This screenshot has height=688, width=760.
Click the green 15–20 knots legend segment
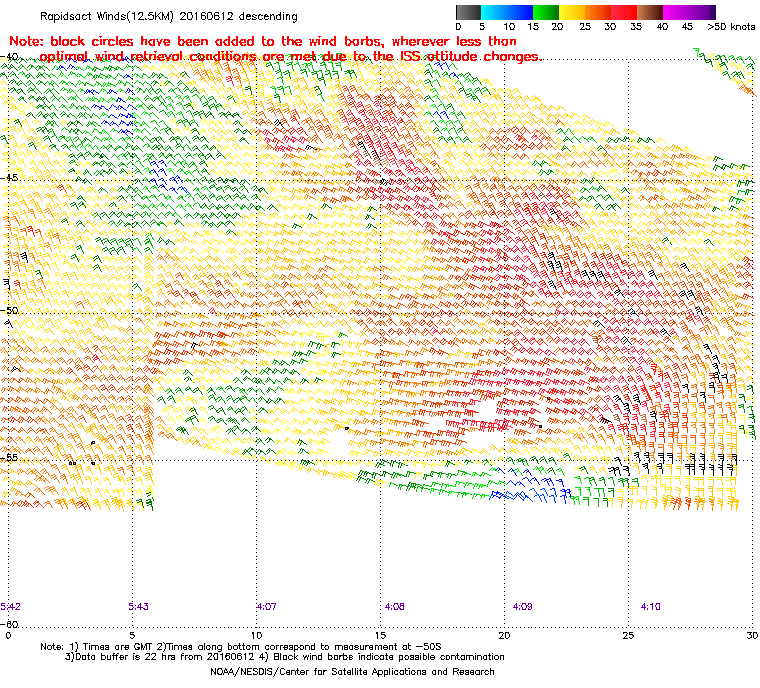coord(546,12)
